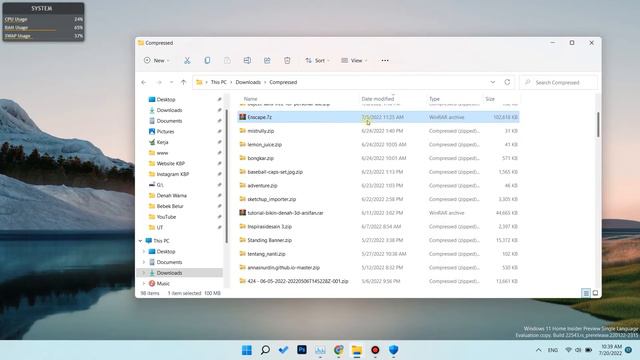
Task: Click the Rename icon in toolbar
Action: [247, 60]
